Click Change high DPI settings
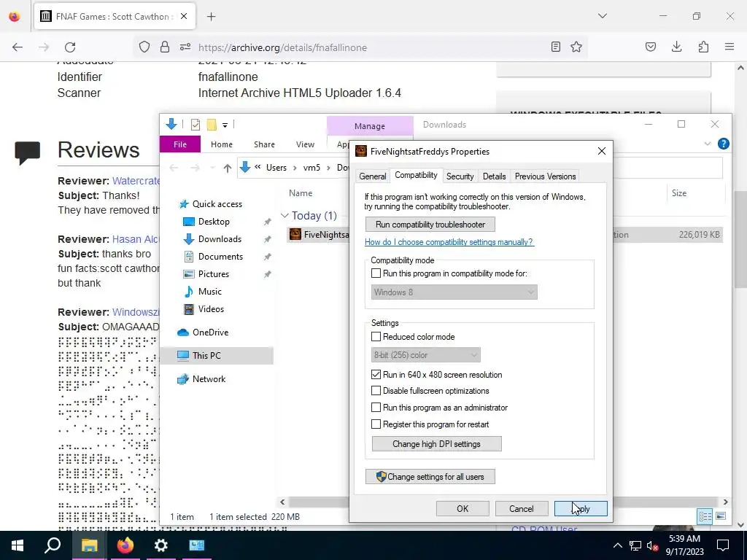The height and width of the screenshot is (560, 747). click(x=436, y=444)
